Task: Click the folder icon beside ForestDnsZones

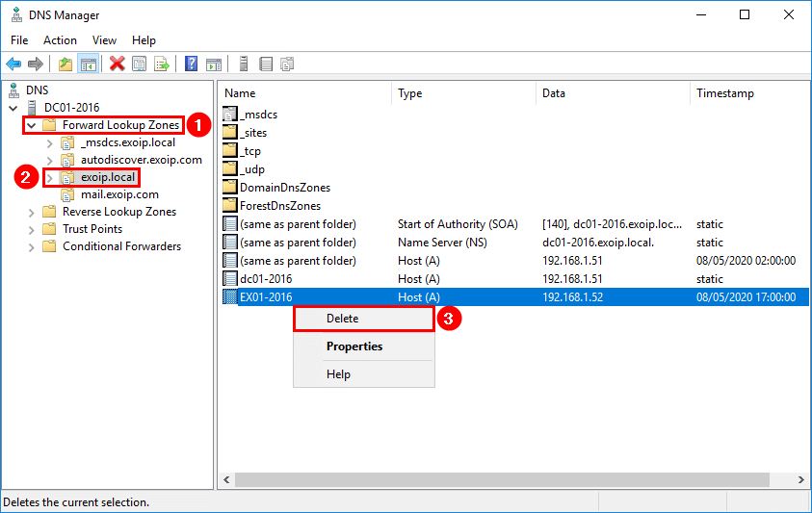Action: tap(230, 206)
